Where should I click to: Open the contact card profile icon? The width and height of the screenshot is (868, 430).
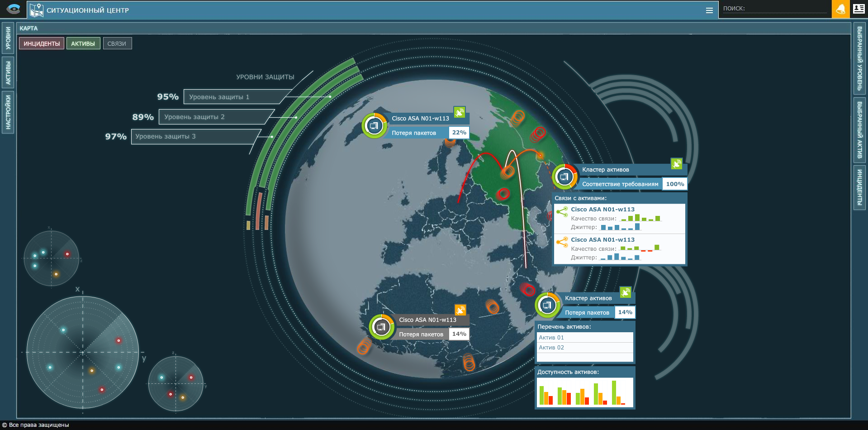859,9
